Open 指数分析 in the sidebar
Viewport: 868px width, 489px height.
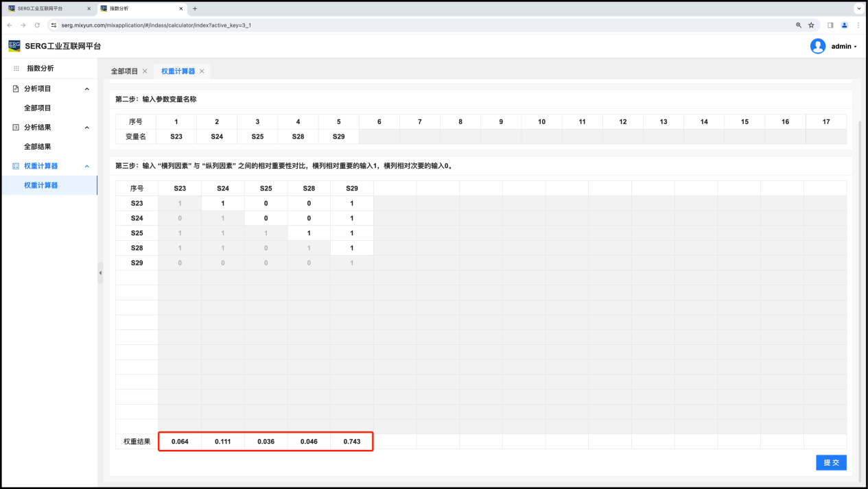40,69
